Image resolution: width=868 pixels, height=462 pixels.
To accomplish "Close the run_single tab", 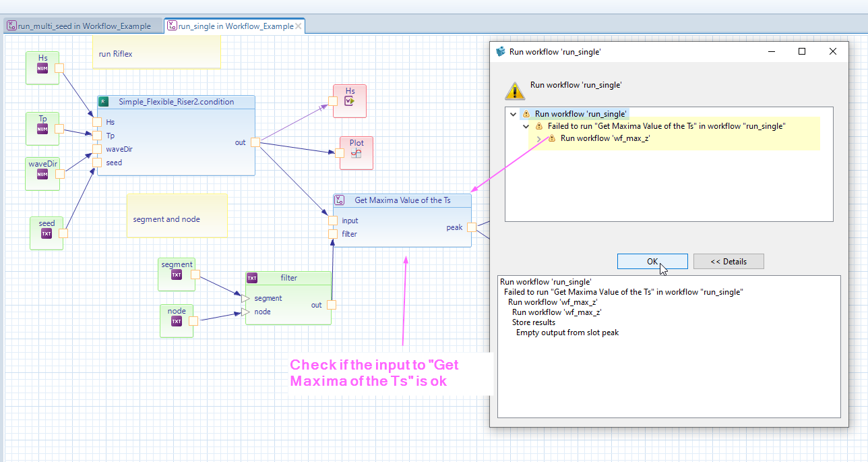I will point(299,26).
